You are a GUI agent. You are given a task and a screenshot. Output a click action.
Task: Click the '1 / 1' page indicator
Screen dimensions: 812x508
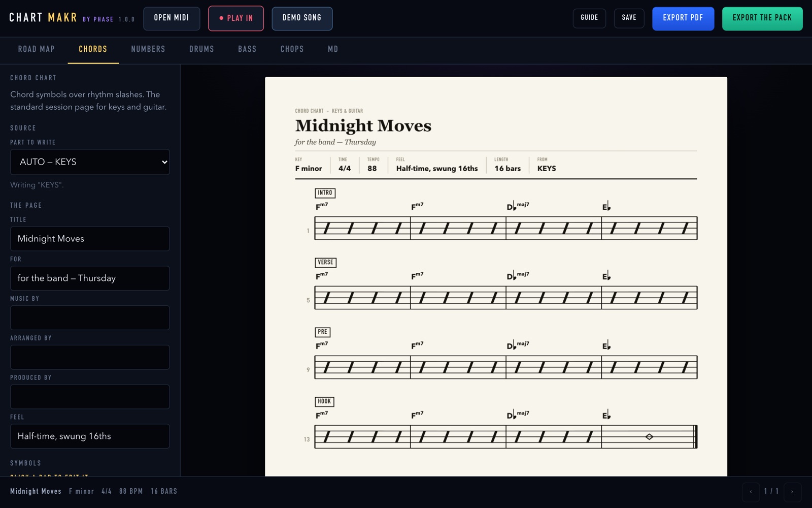point(771,491)
